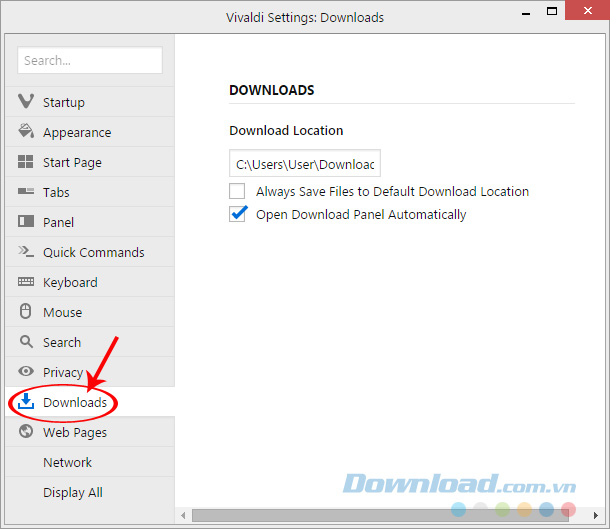Switch to Tabs settings

(x=90, y=192)
